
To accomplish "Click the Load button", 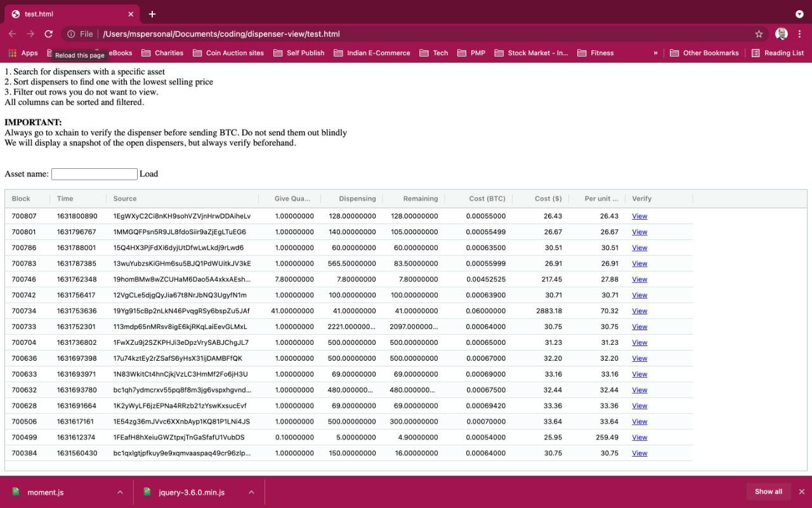I will tap(148, 174).
